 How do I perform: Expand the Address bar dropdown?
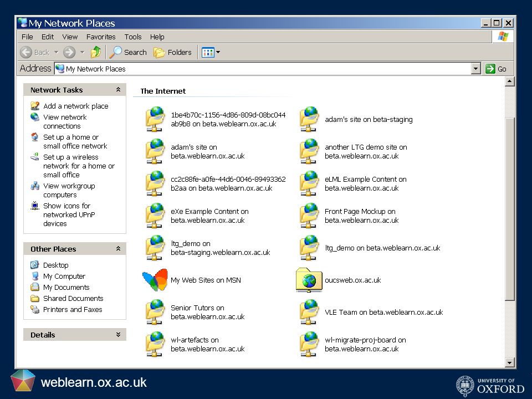476,69
